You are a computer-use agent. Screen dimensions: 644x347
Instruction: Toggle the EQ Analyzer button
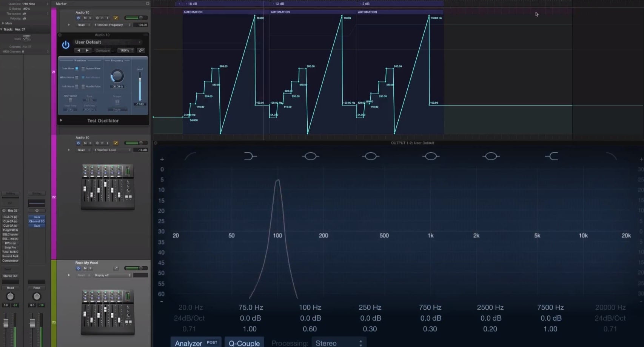196,343
